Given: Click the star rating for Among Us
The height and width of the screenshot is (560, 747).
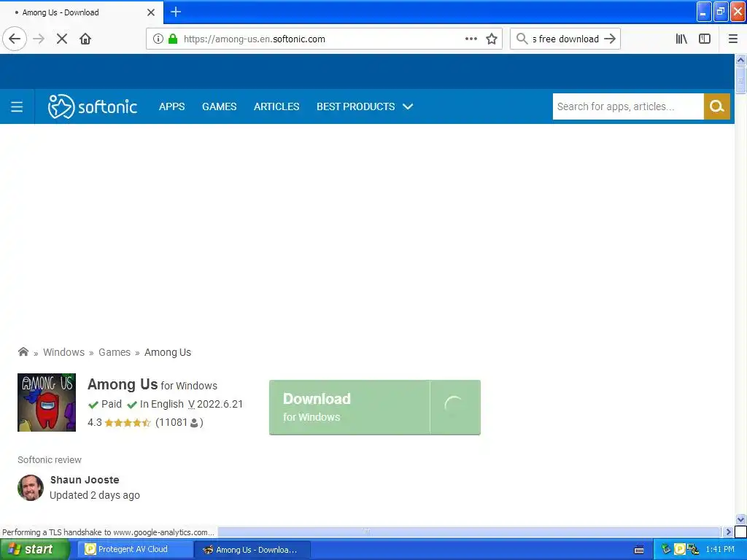Looking at the screenshot, I should click(x=127, y=422).
